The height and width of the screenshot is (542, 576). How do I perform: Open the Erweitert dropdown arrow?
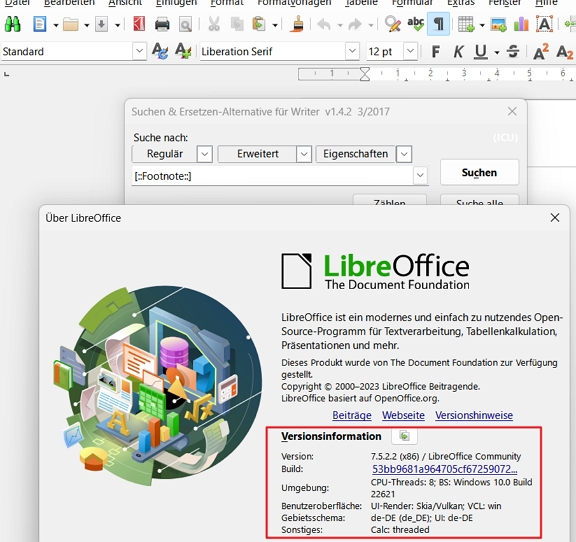(304, 154)
